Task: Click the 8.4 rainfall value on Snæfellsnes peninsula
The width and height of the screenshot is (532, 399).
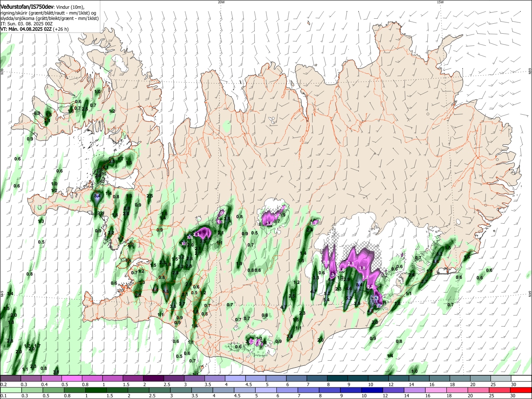Action: point(98,196)
